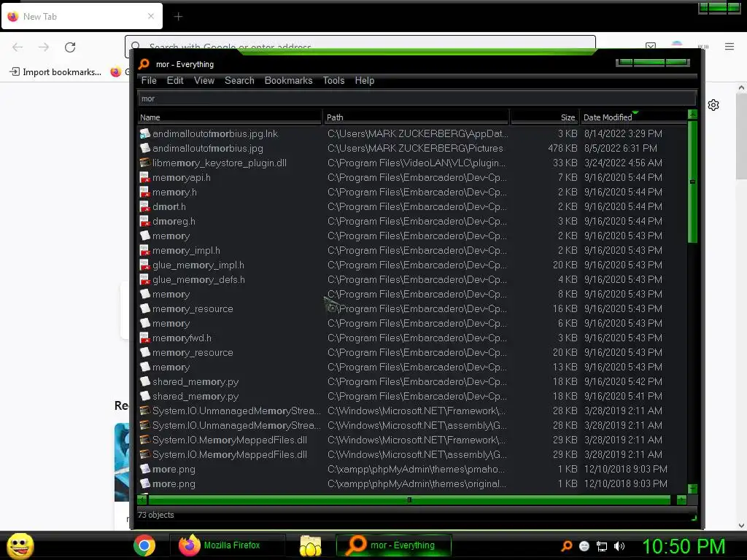Click the icon beside memory_impl.h
Image resolution: width=747 pixels, height=560 pixels.
(x=145, y=251)
